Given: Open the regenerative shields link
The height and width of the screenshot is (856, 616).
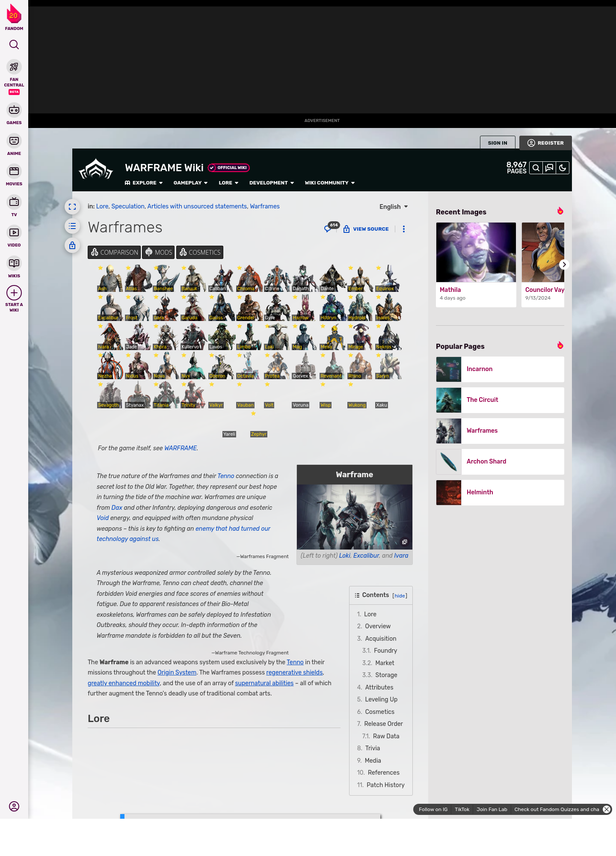Looking at the screenshot, I should point(294,672).
